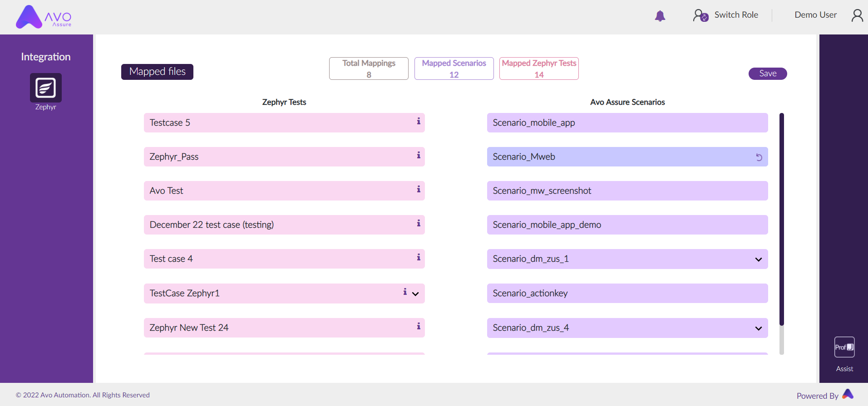The width and height of the screenshot is (868, 406).
Task: Select the Scenario_mobile_app row
Action: [x=627, y=122]
